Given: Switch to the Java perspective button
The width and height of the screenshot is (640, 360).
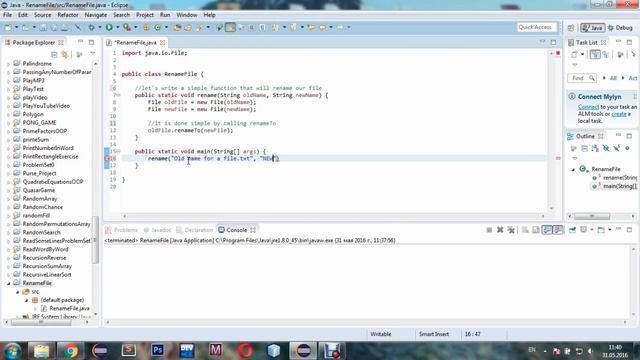Looking at the screenshot, I should [x=593, y=27].
